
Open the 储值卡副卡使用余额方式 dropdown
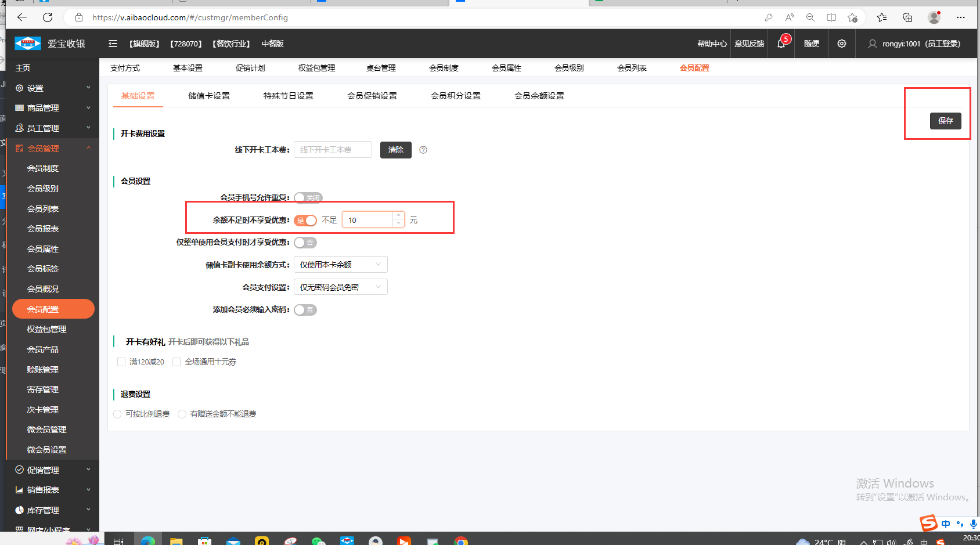tap(340, 265)
